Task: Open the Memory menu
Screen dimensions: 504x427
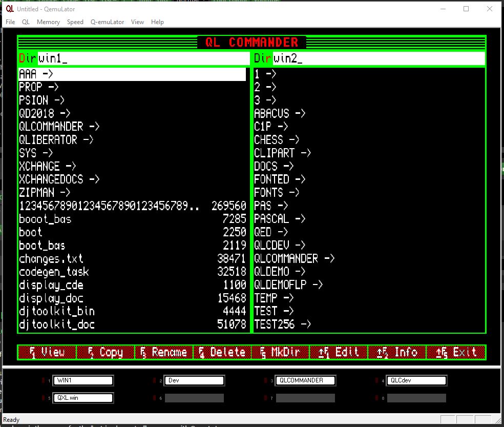Action: [48, 22]
